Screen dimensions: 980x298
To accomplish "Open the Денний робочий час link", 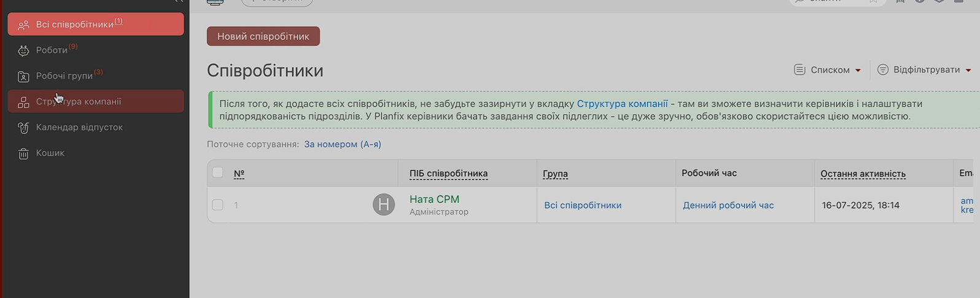I will coord(728,205).
